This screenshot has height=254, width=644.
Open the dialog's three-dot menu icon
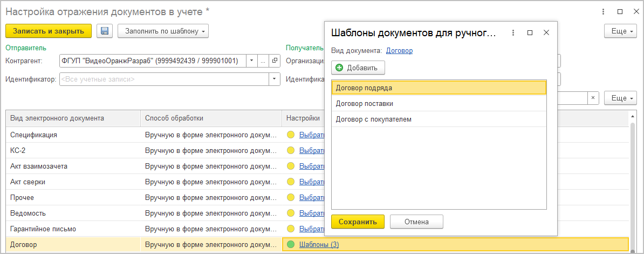tap(513, 33)
